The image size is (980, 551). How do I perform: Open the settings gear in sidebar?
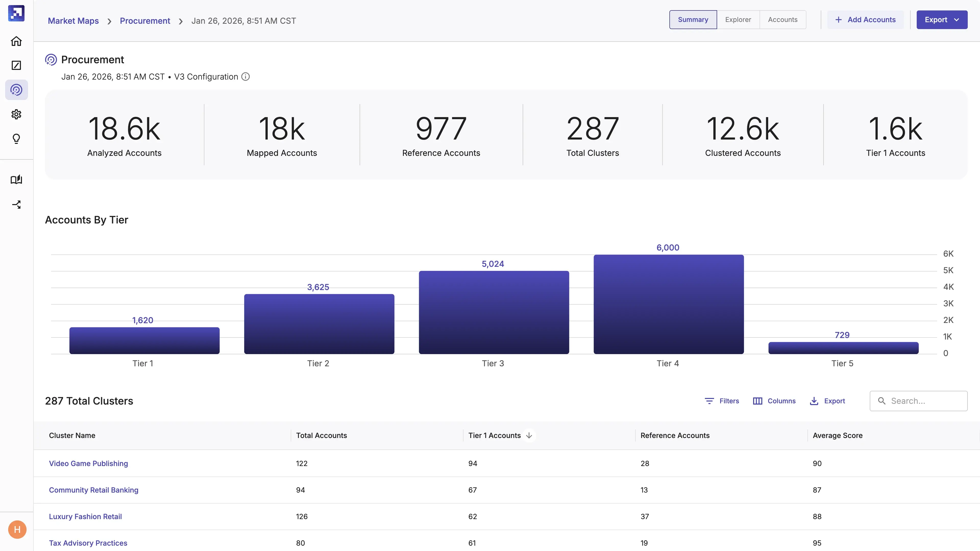tap(16, 114)
